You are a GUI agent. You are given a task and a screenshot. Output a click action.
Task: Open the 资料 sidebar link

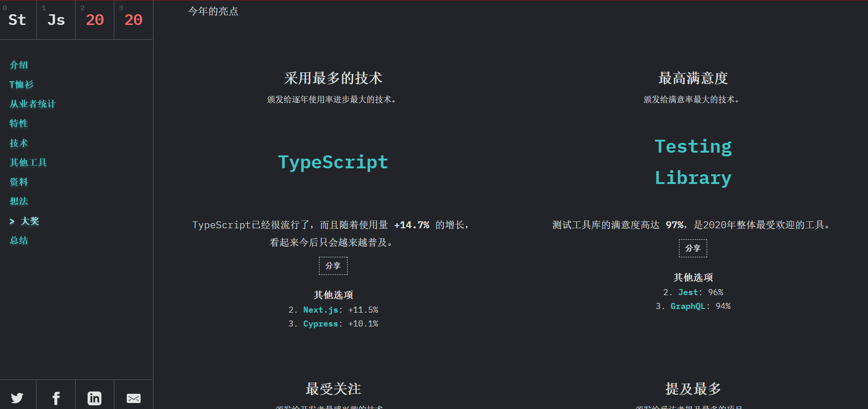[19, 182]
